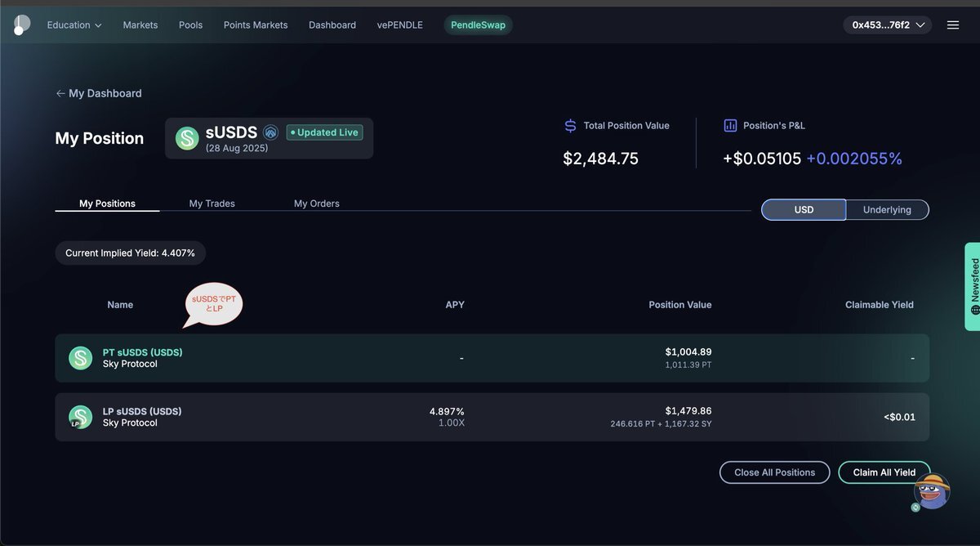980x546 pixels.
Task: Open the Newsfeed side panel
Action: pyautogui.click(x=973, y=286)
